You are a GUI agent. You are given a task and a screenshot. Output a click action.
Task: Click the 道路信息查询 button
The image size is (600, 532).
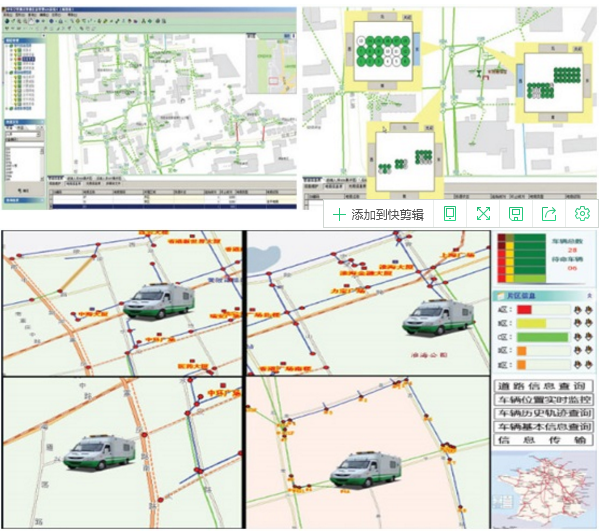coord(544,384)
